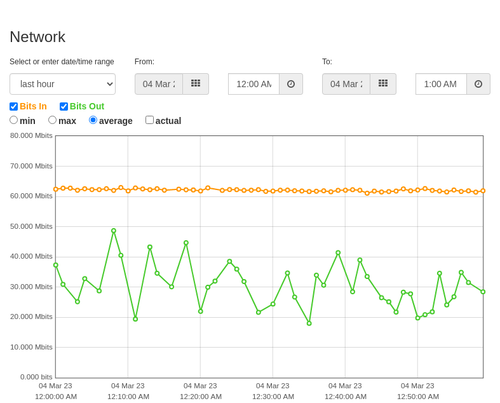Viewport: 500px width, 403px height.
Task: Click the '12:50:00 AM' time axis label
Action: [418, 397]
